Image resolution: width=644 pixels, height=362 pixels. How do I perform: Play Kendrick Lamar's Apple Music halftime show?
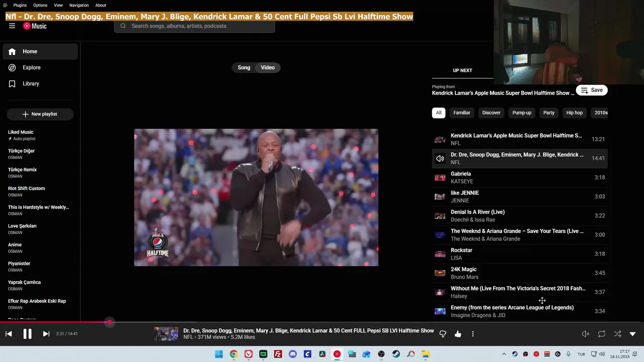[520, 139]
